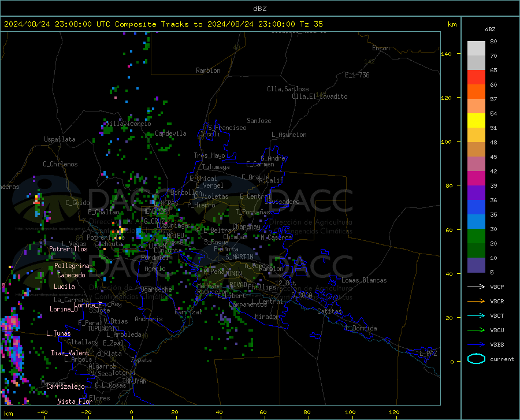Click the Mirador map label
Image resolution: width=520 pixels, height=420 pixels.
[267, 317]
